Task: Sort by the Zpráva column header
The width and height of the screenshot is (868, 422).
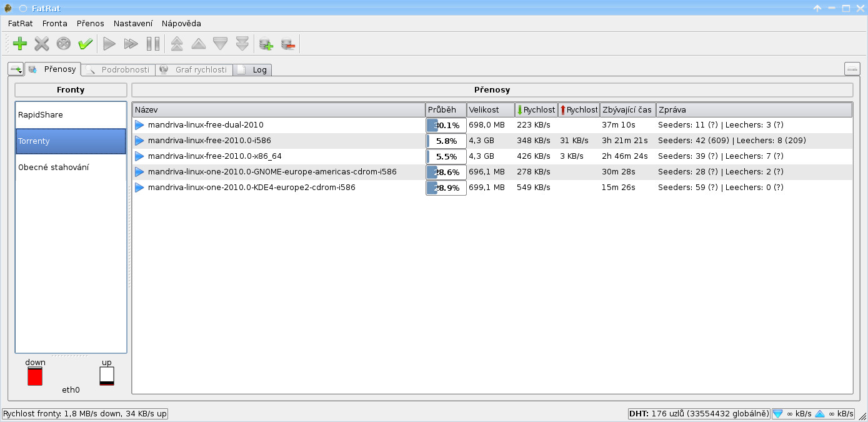Action: point(754,109)
